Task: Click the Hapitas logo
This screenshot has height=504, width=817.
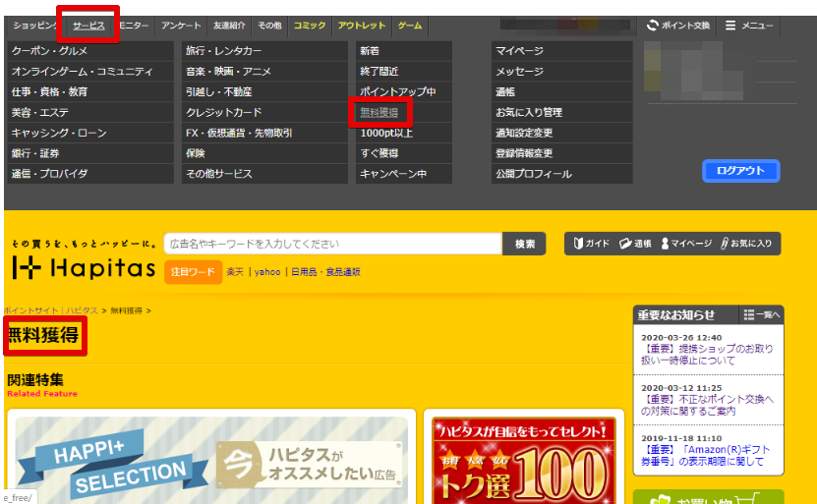Action: (84, 267)
